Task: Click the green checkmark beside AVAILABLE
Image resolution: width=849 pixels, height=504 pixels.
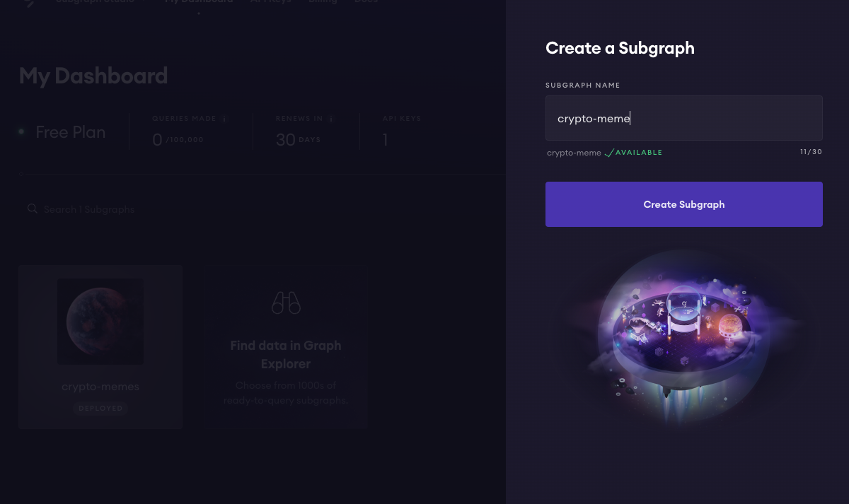Action: click(609, 153)
